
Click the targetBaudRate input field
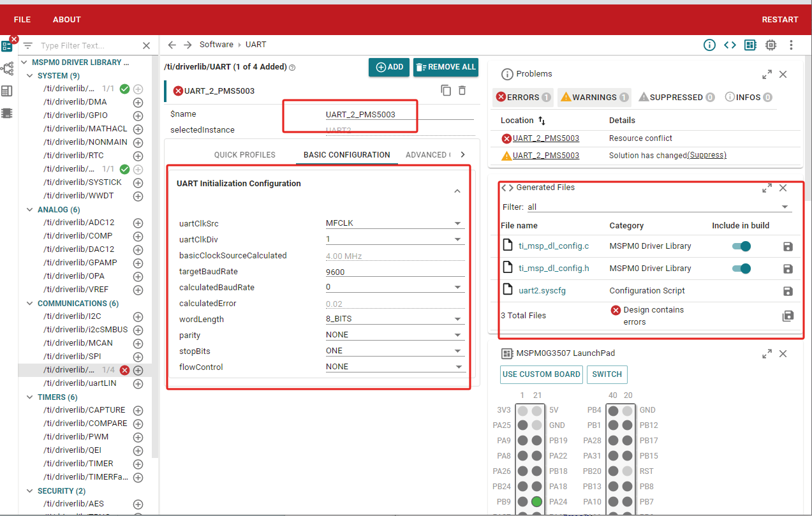[x=395, y=271]
